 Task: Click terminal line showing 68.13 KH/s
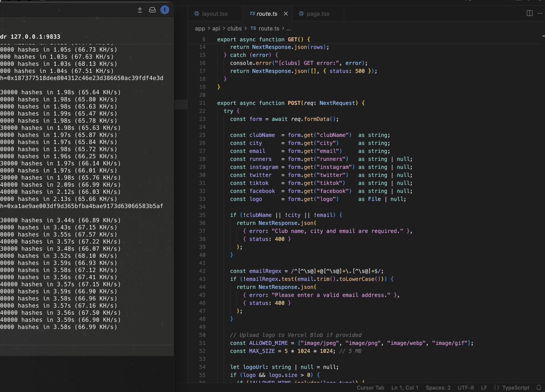59,64
